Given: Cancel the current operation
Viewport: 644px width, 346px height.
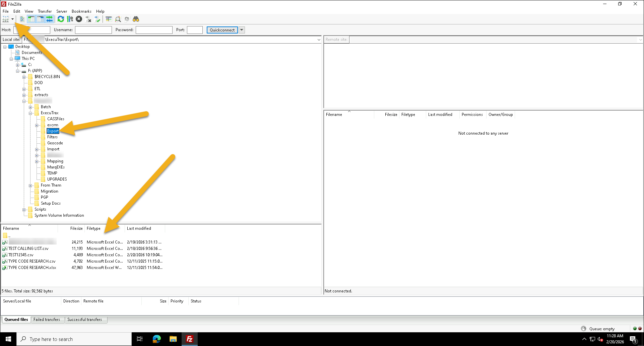Looking at the screenshot, I should [79, 19].
